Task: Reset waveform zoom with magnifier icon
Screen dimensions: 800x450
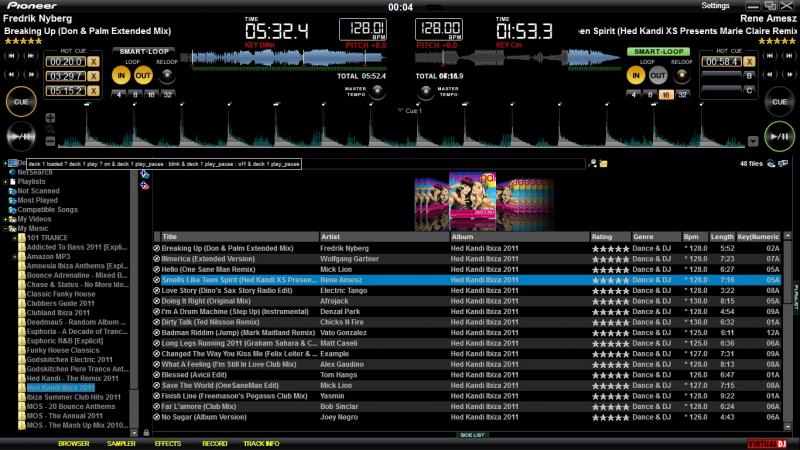Action: pyautogui.click(x=50, y=130)
